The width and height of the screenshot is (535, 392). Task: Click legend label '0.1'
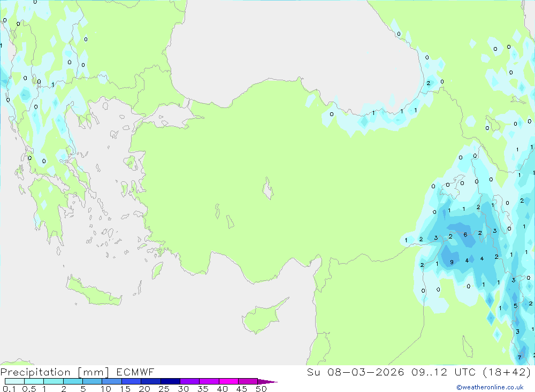(x=9, y=389)
